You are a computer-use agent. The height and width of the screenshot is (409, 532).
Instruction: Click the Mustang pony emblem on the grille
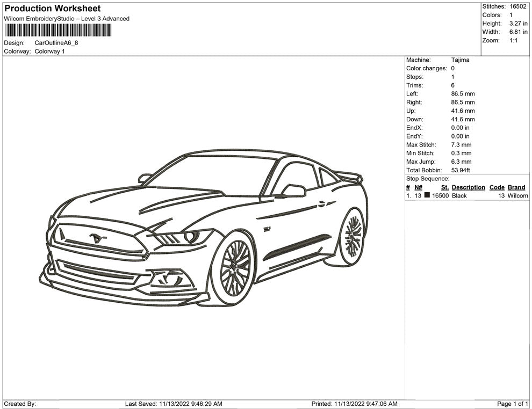[97, 238]
